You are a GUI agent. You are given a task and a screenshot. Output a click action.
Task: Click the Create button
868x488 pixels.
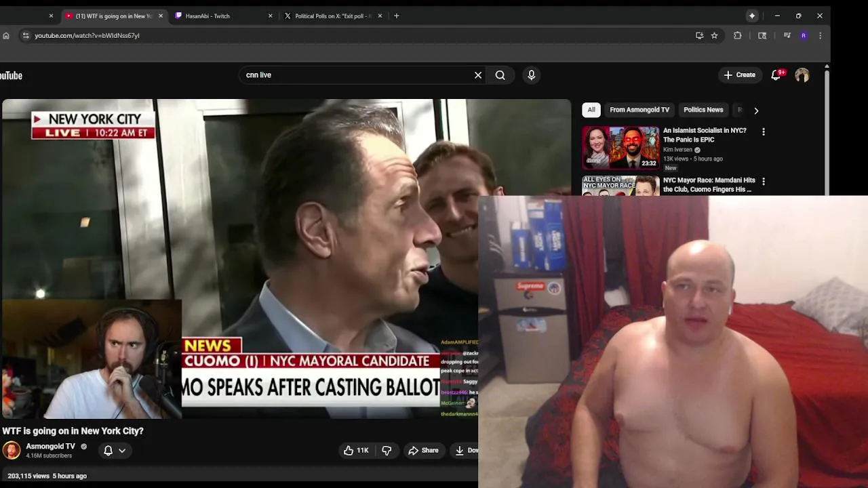pyautogui.click(x=740, y=75)
